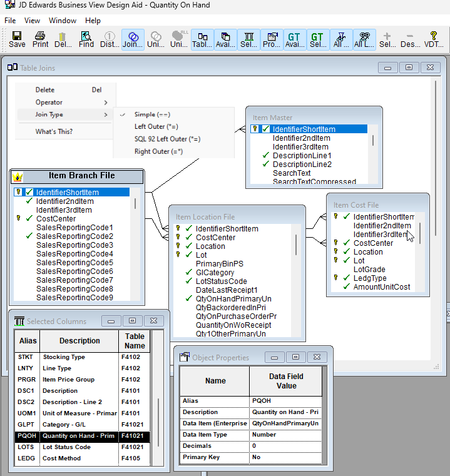Click the first Uni... union icon
The image size is (450, 476).
[156, 39]
